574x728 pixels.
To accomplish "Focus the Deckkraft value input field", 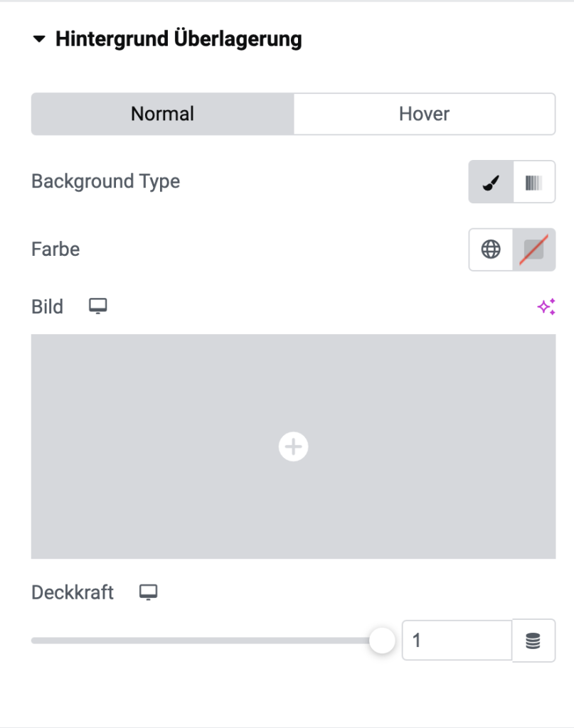I will (457, 641).
